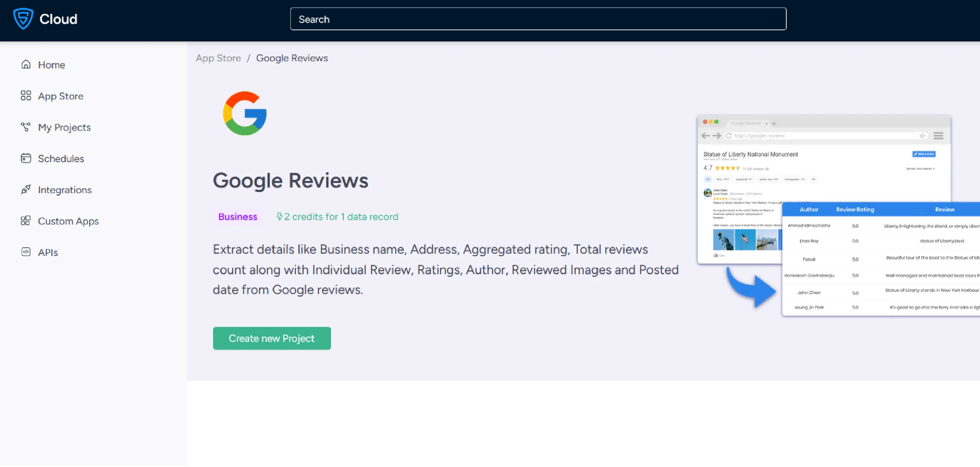
Task: Click the Home house icon in the sidebar
Action: point(26,64)
